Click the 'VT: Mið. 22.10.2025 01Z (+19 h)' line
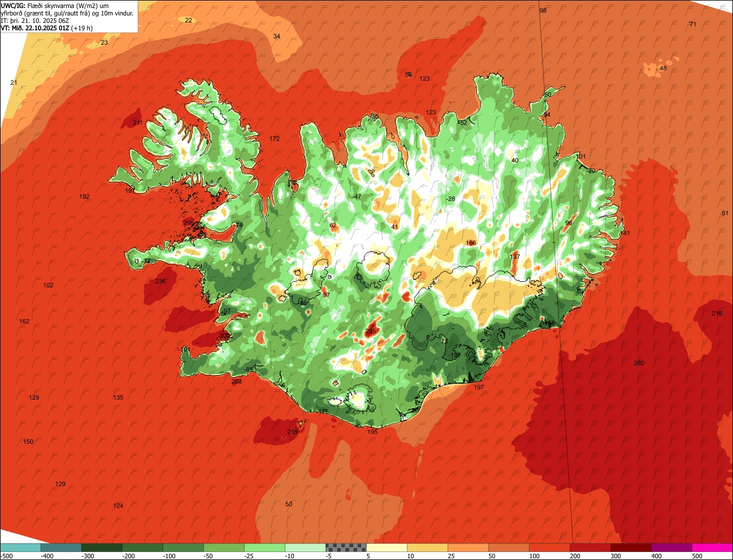 point(47,27)
